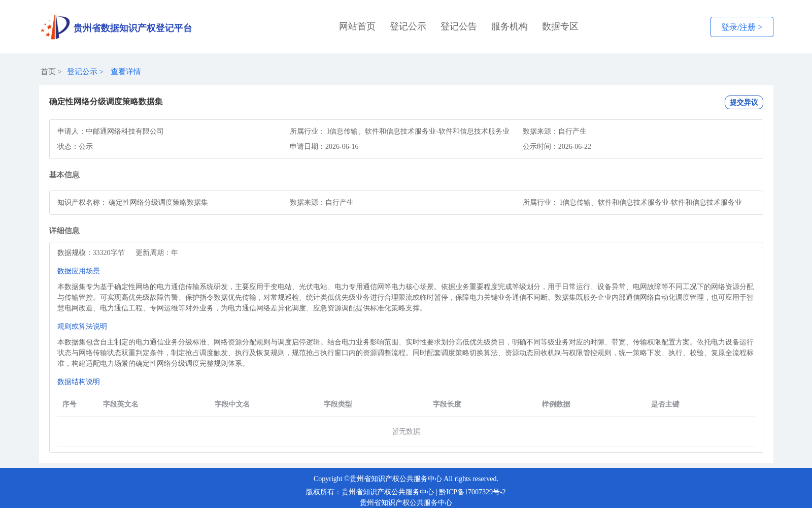Open the 贵州省数据知识产权登记平台 title link

(132, 28)
